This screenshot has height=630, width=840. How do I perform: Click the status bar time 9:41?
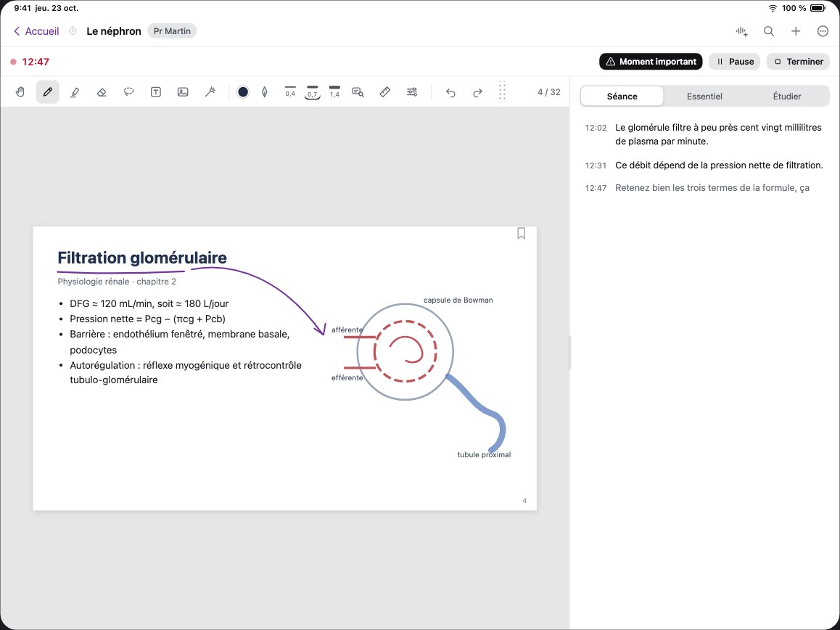tap(22, 8)
